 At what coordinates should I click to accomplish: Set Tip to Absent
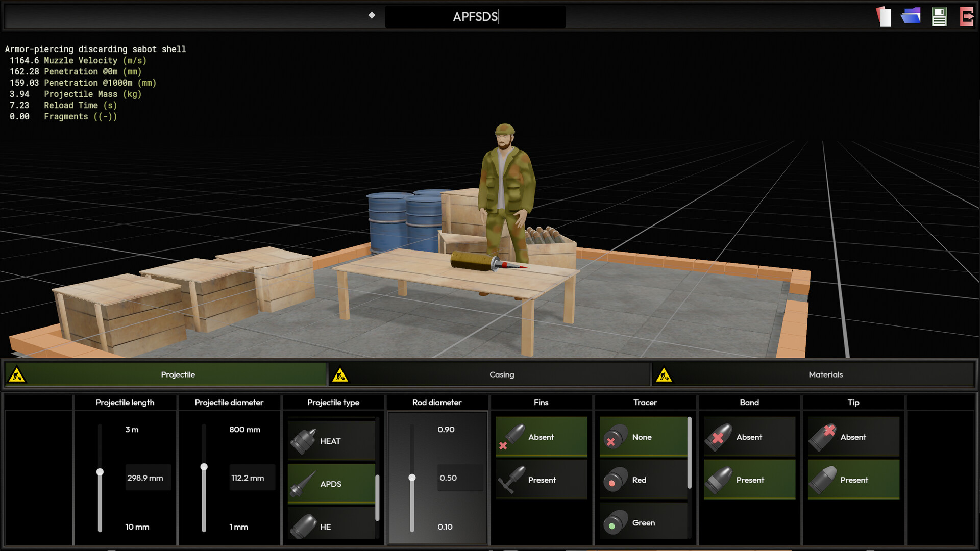tap(853, 437)
